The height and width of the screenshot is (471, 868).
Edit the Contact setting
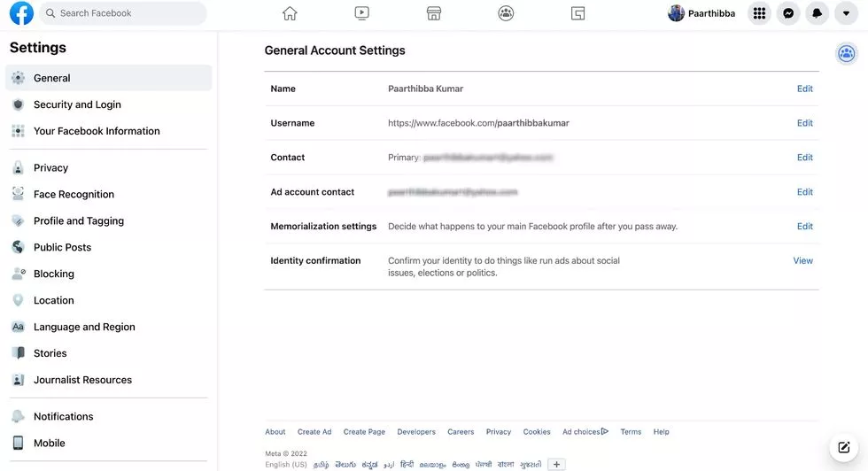[804, 158]
